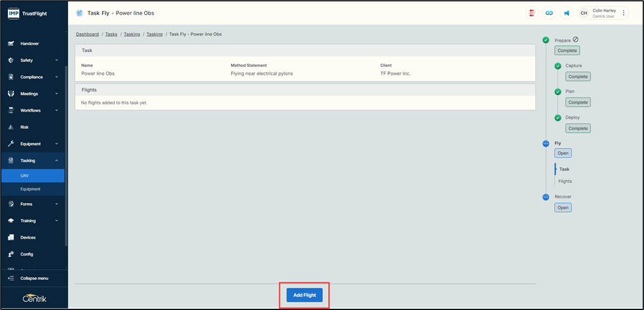This screenshot has width=644, height=310.
Task: Click the Complete badge under Deploy
Action: click(578, 128)
